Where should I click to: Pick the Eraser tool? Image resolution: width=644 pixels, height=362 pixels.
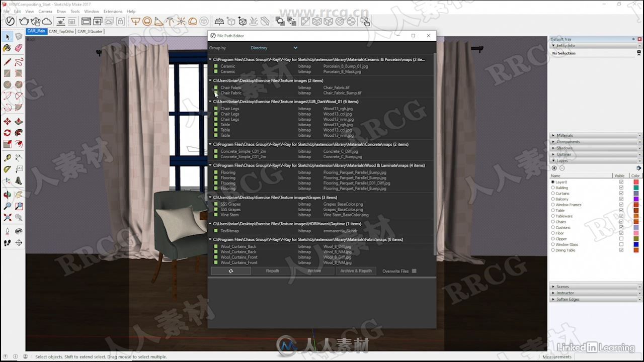(x=19, y=48)
